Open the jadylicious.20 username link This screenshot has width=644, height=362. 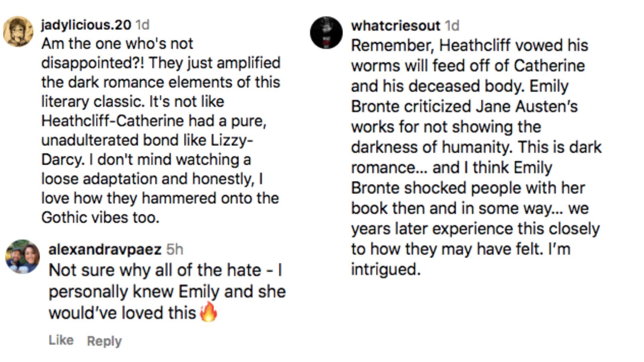(86, 25)
